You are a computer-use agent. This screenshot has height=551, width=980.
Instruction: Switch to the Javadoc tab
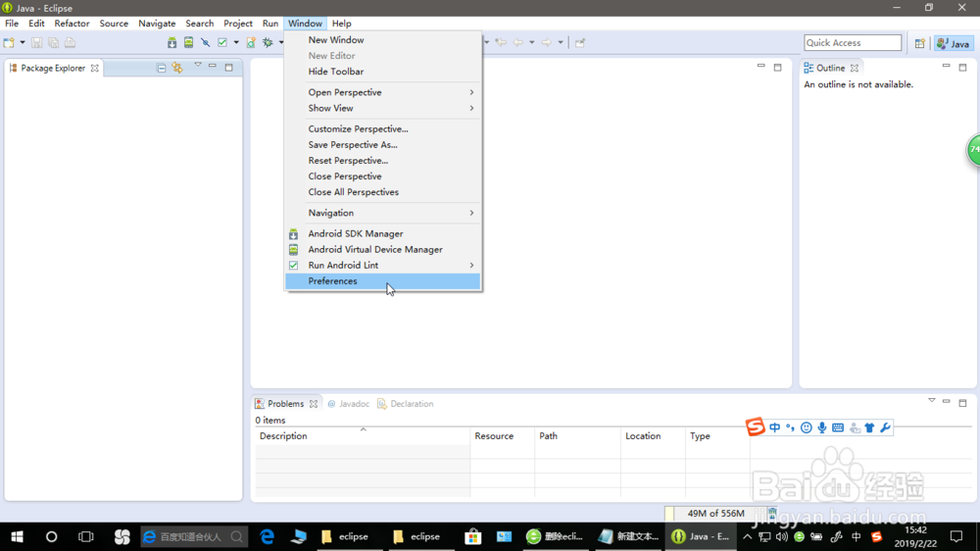[x=348, y=404]
